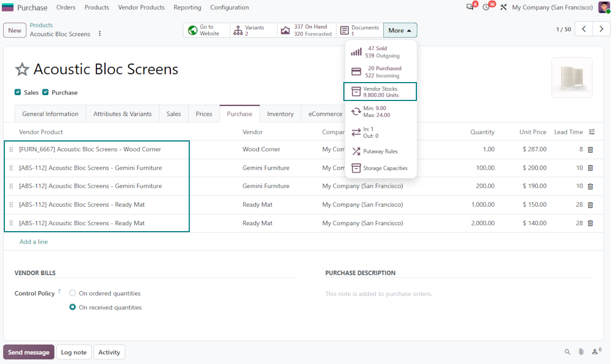Image resolution: width=611 pixels, height=364 pixels.
Task: Switch to eCommerce tab
Action: (325, 113)
